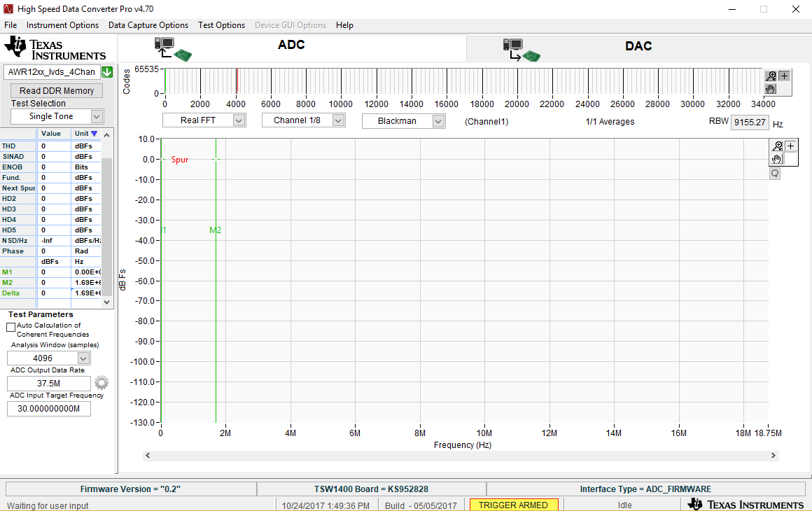Click the Fund. row label
Screen dimensions: 812x511
click(x=11, y=178)
